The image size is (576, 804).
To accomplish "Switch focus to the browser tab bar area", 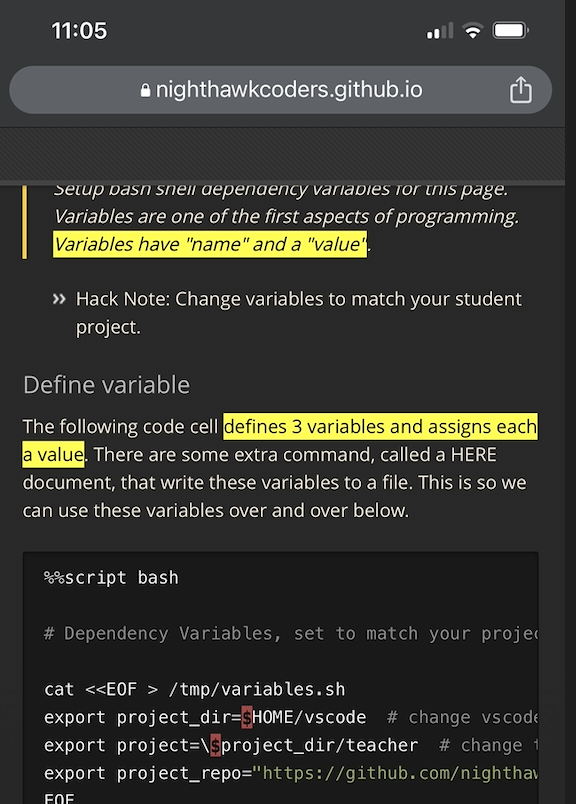I will 288,150.
